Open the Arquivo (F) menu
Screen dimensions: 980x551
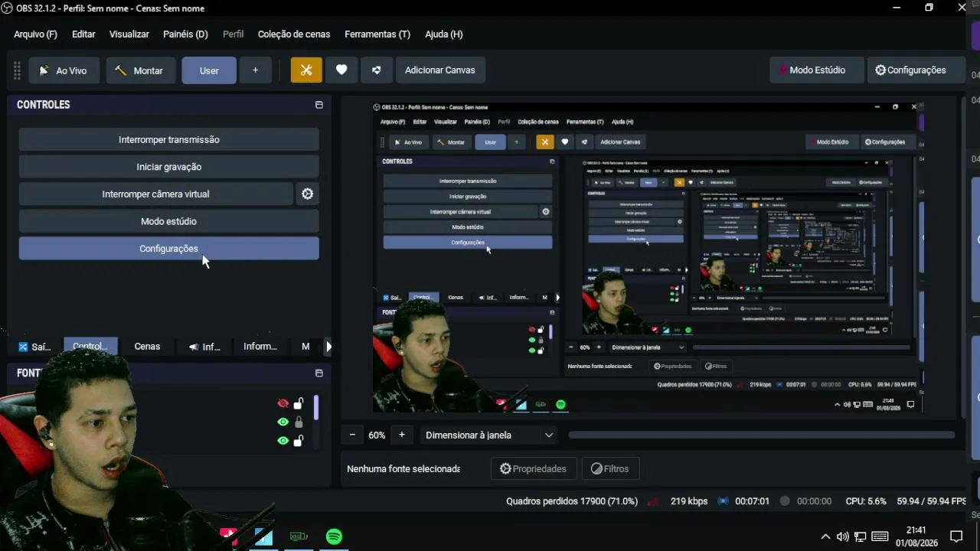[x=35, y=34]
